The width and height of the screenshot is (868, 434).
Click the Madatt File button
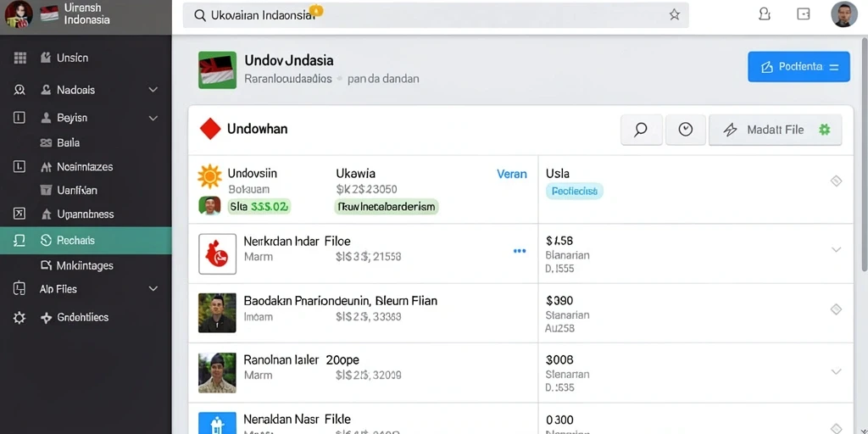coord(775,130)
